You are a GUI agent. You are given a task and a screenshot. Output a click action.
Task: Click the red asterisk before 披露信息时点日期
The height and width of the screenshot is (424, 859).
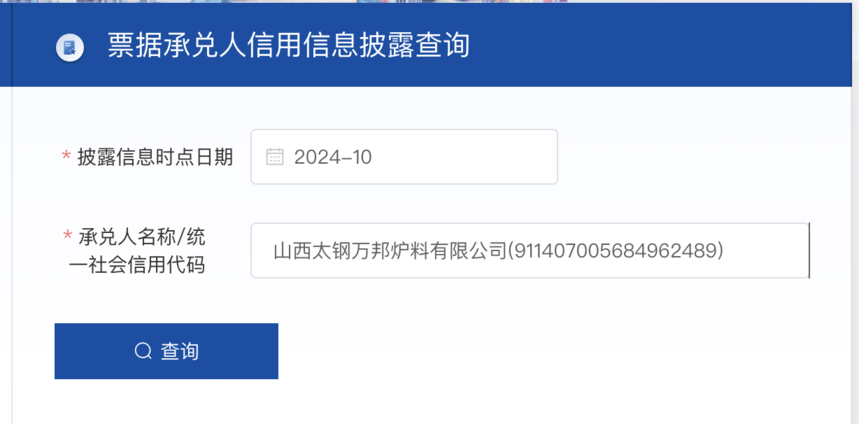[x=66, y=157]
